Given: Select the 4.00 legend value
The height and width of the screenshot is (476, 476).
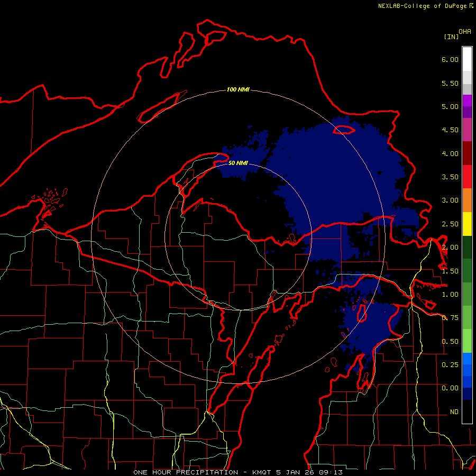Looking at the screenshot, I should tap(450, 153).
